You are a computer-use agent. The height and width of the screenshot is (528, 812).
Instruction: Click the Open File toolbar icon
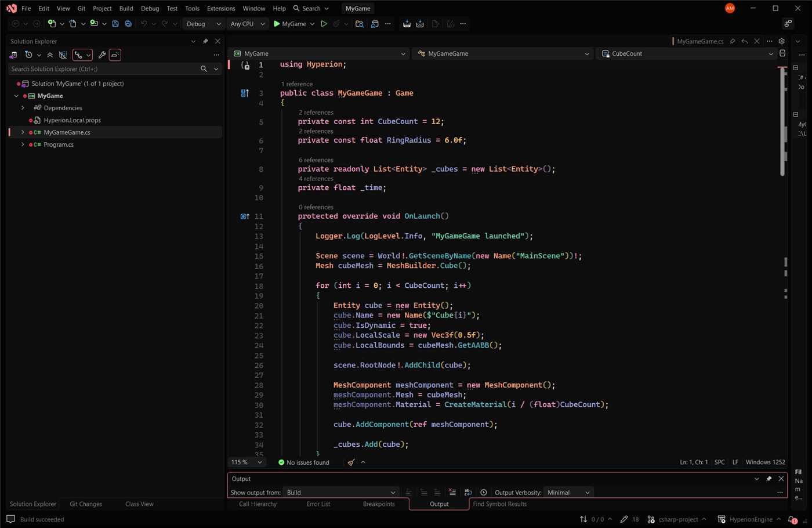point(72,24)
